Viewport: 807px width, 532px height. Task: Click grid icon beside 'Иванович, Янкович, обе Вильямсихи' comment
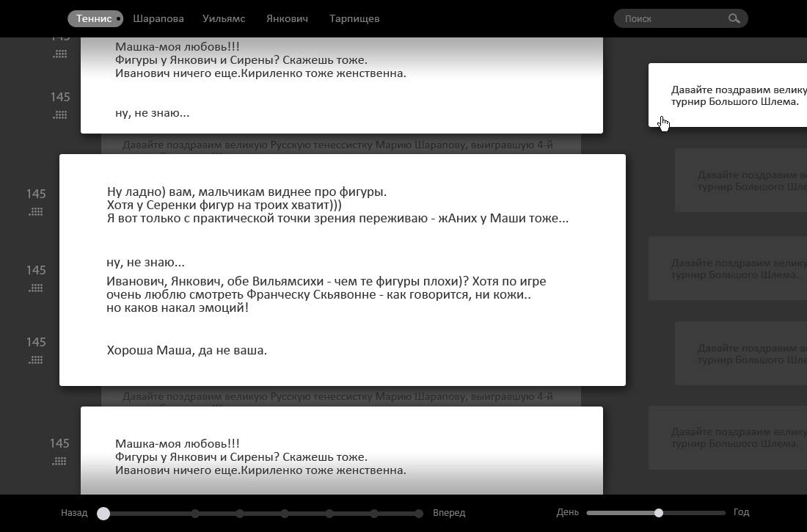[x=36, y=288]
